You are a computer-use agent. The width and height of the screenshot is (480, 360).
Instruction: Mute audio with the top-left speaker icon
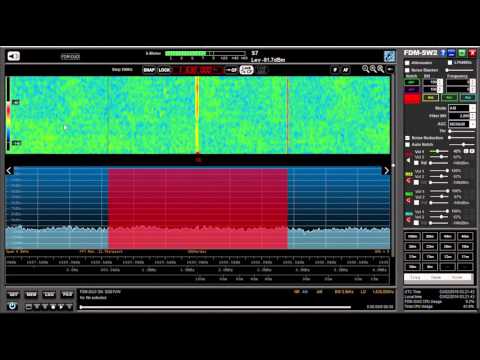(14, 56)
